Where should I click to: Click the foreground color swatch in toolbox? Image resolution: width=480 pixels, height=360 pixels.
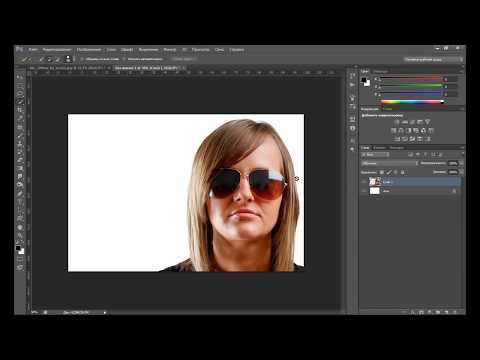click(18, 248)
